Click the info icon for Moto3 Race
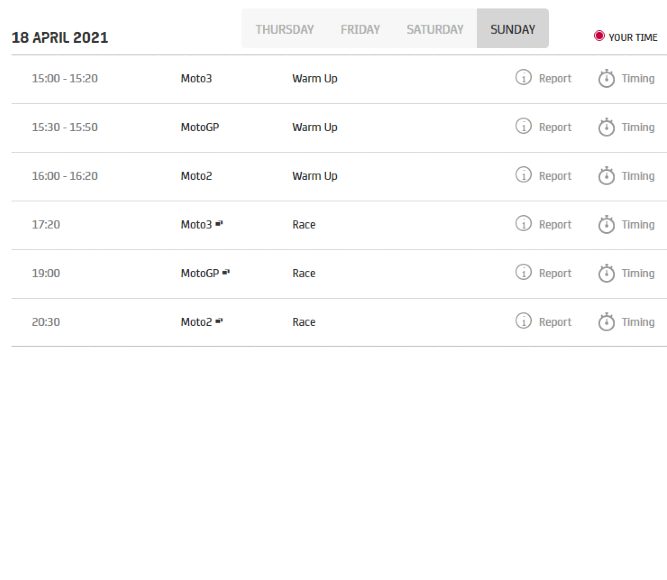The height and width of the screenshot is (580, 667). [523, 224]
